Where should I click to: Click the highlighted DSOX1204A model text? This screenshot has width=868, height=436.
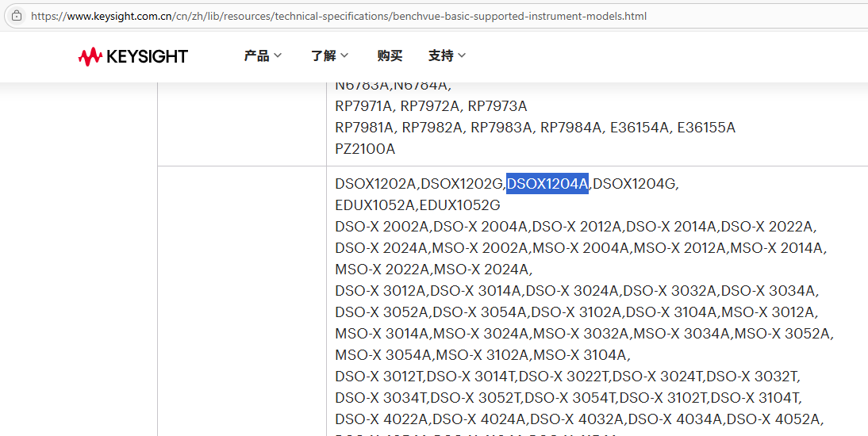pos(547,184)
